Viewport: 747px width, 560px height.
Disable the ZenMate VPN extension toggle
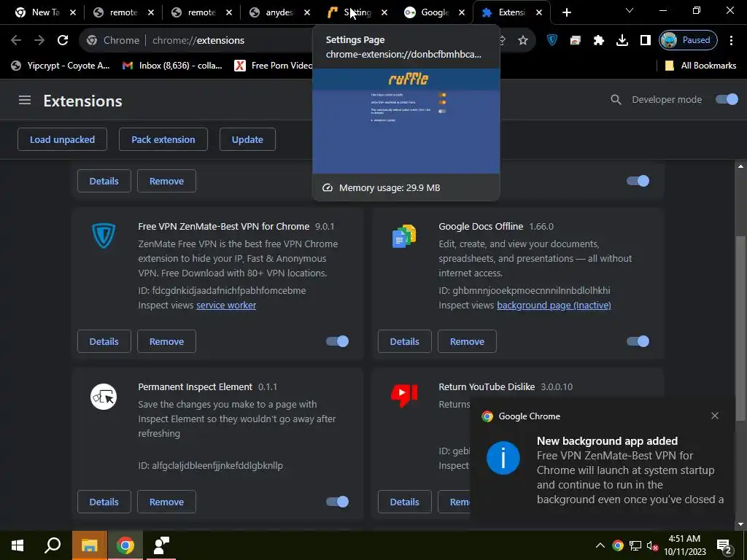(337, 341)
